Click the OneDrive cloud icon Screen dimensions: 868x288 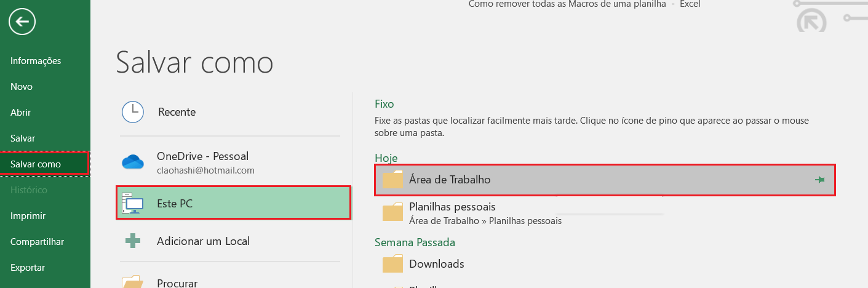coord(132,162)
